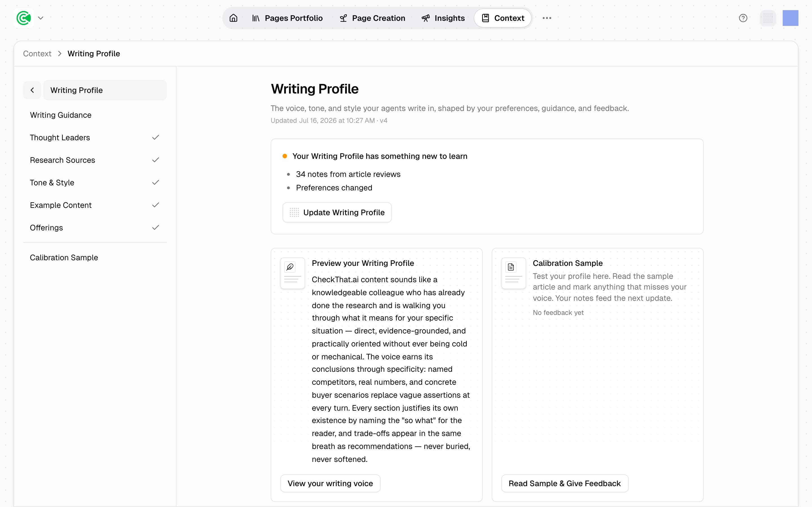Open Calibration Sample in the sidebar
Screen dimensions: 812x507
[x=64, y=257]
